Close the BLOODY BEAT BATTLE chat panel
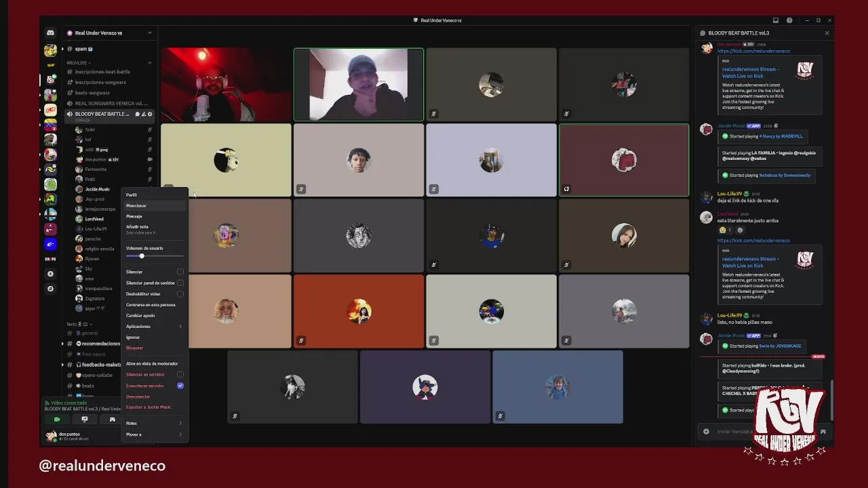Viewport: 868px width, 488px height. (827, 33)
